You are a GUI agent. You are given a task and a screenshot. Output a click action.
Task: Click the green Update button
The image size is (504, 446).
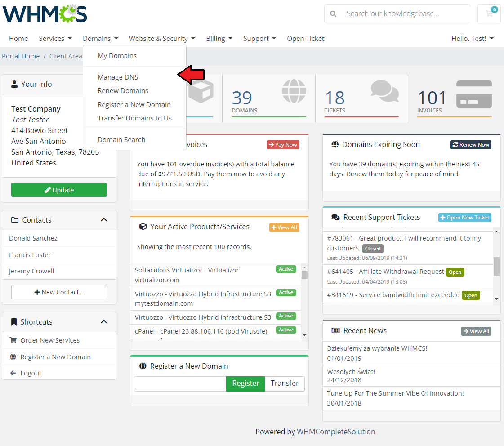pyautogui.click(x=59, y=190)
